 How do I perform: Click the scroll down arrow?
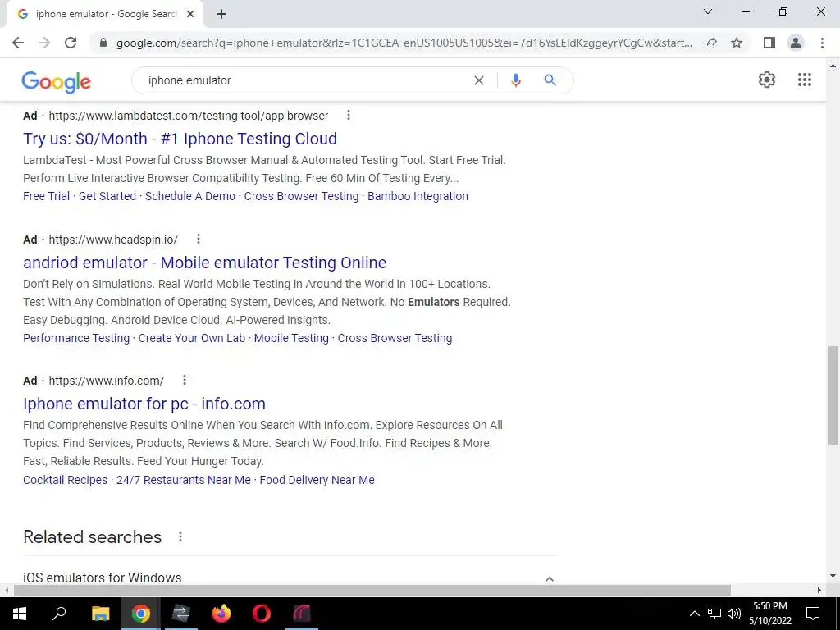click(833, 577)
